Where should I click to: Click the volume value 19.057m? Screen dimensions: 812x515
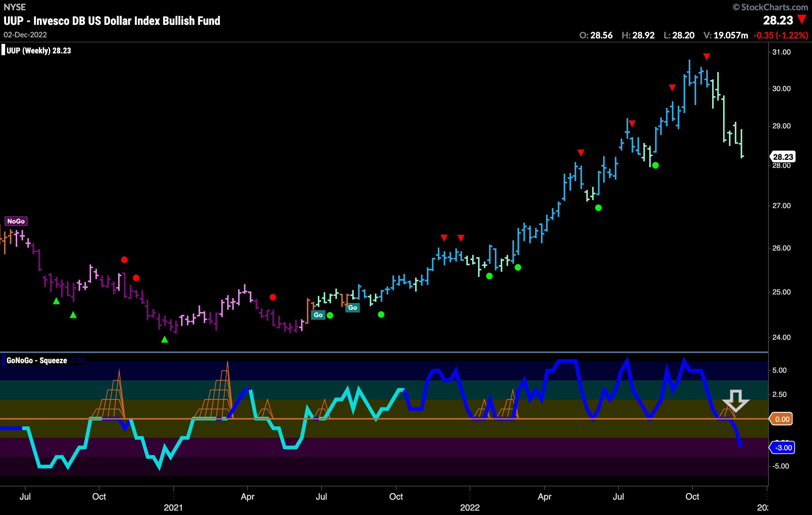(731, 35)
